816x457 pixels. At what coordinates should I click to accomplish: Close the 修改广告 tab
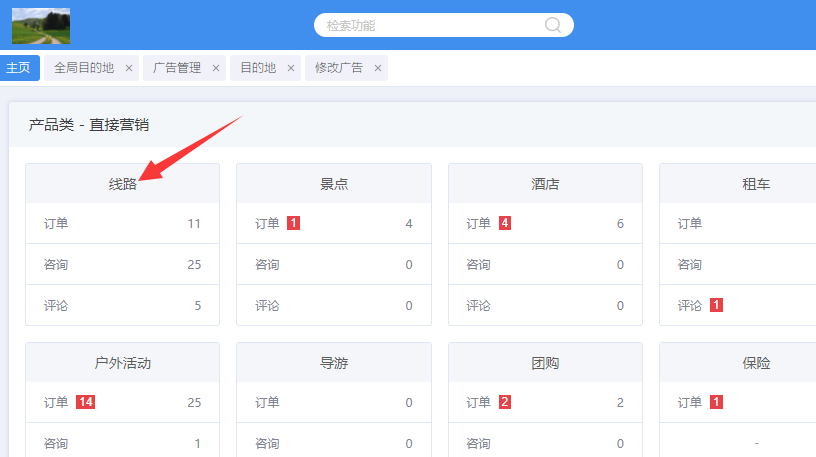tap(378, 68)
